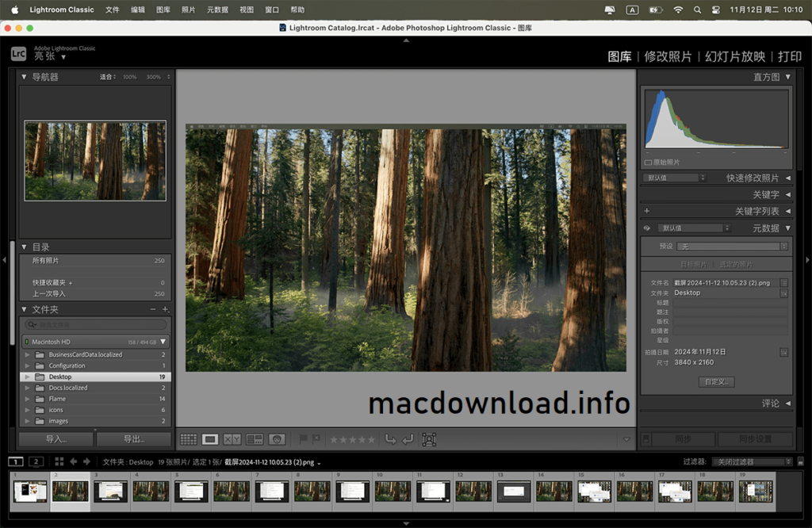Select the fifth thumbnail in the filmstrip
Image resolution: width=812 pixels, height=528 pixels.
191,490
